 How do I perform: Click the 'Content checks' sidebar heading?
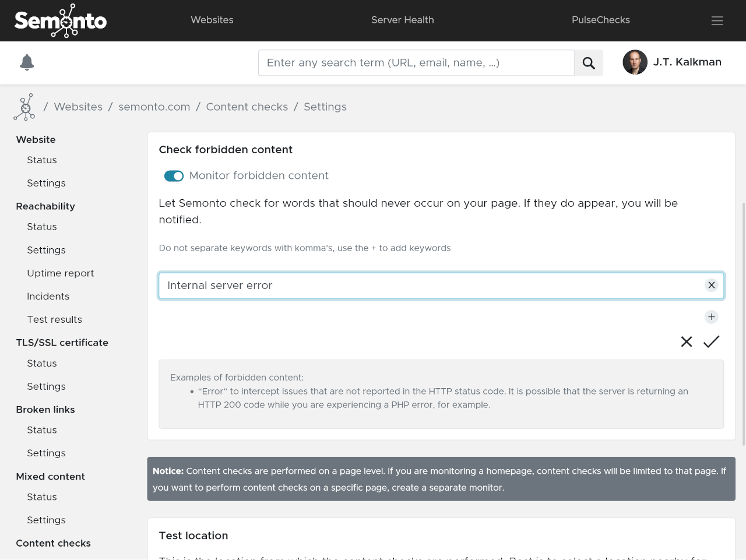coord(54,543)
